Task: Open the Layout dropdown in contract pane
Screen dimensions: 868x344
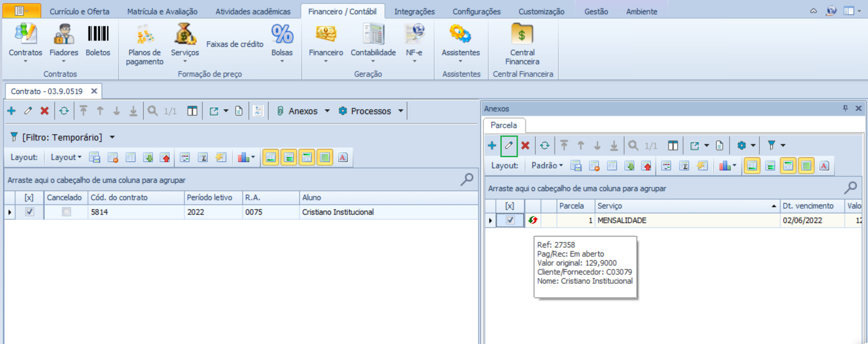Action: coord(66,157)
